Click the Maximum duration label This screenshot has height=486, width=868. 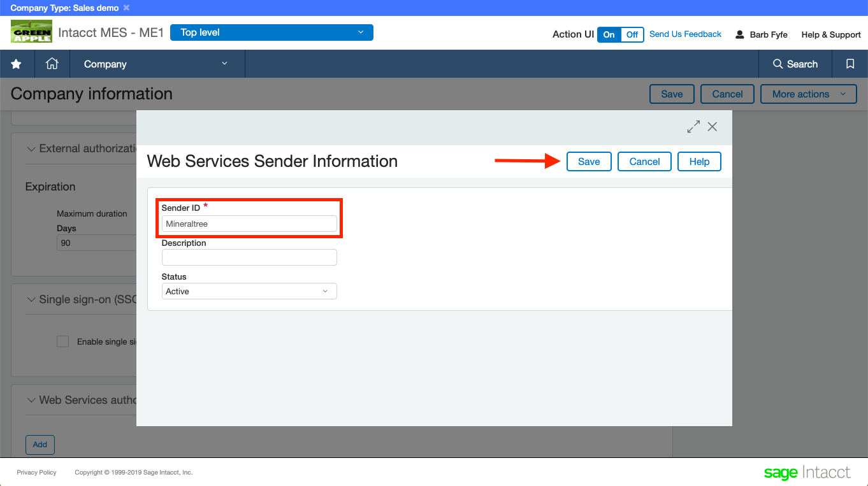pyautogui.click(x=92, y=213)
